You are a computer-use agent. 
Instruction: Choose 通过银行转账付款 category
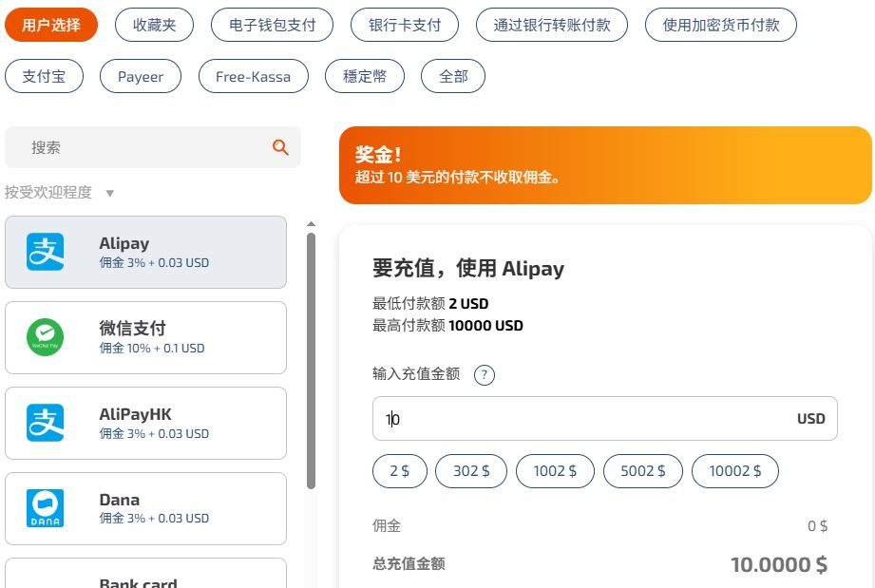tap(552, 25)
